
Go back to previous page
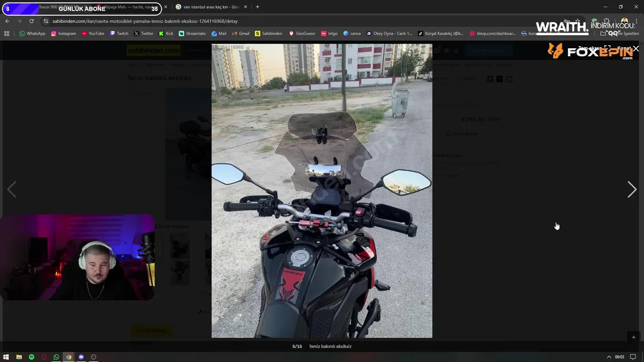7,21
